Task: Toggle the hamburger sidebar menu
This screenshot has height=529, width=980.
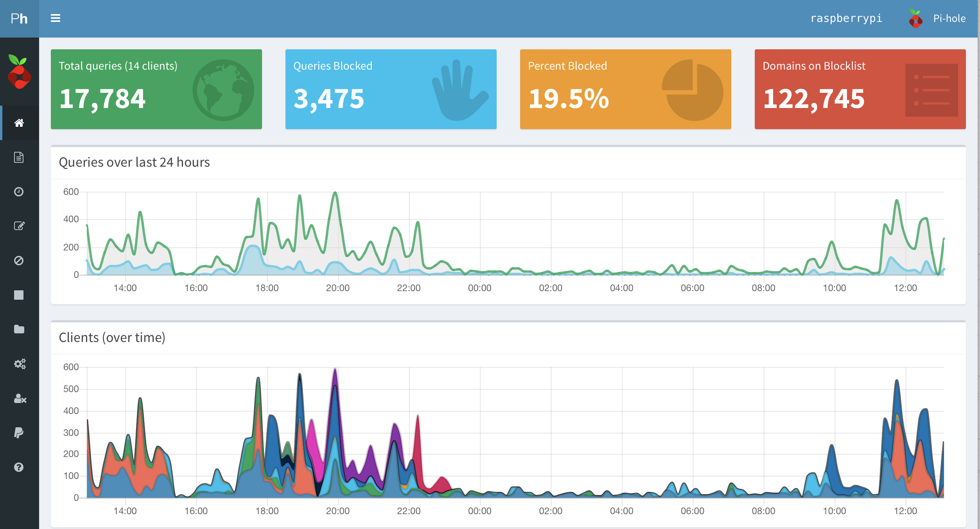Action: 56,18
